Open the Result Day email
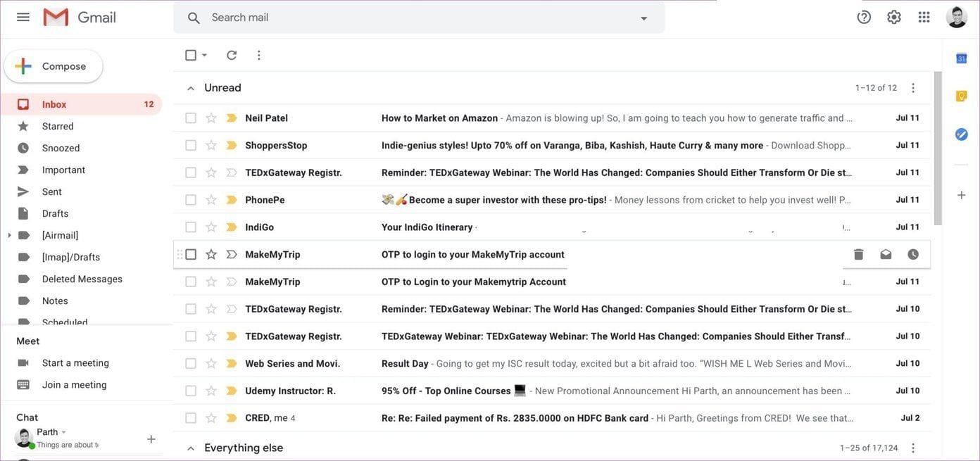Viewport: 980px width, 461px height. point(552,364)
